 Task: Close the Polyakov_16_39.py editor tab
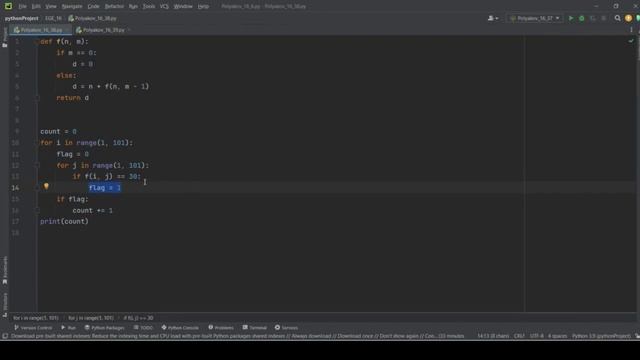pyautogui.click(x=129, y=30)
